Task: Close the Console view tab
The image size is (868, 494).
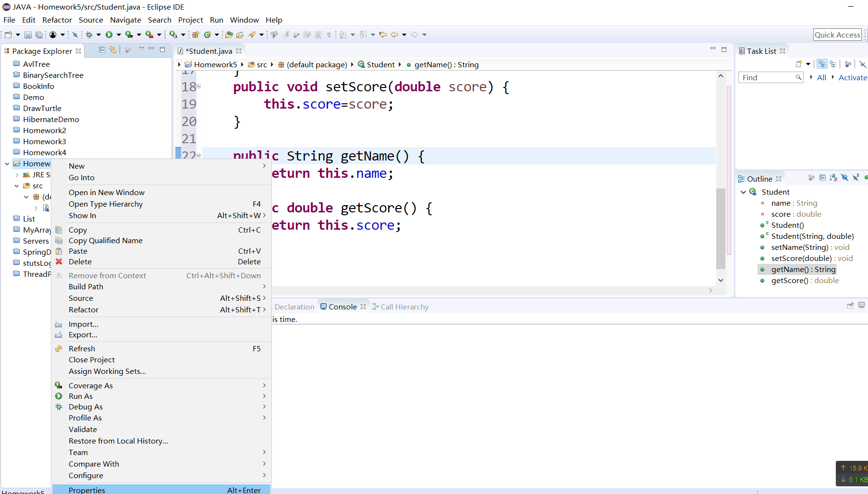Action: click(363, 307)
